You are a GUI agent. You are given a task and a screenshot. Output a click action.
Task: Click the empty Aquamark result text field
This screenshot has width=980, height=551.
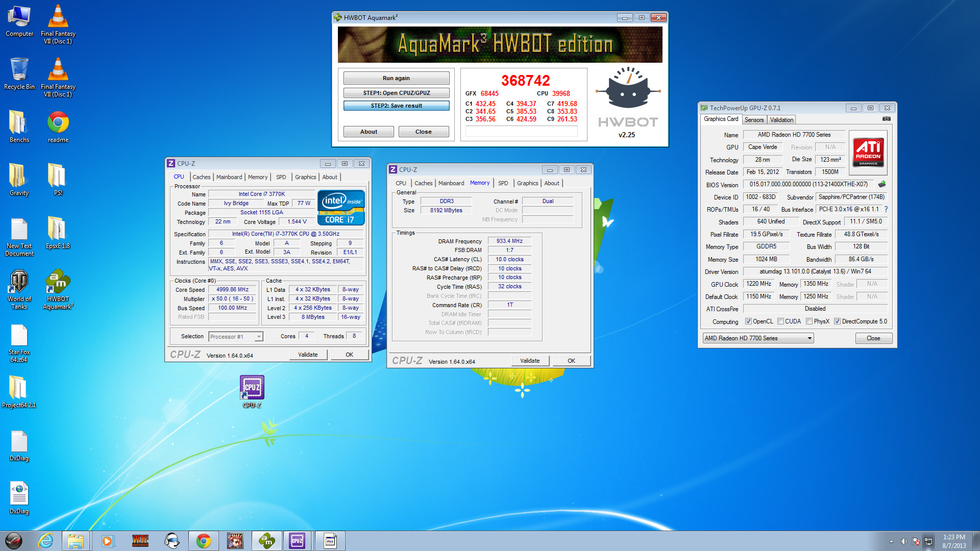[x=521, y=132]
